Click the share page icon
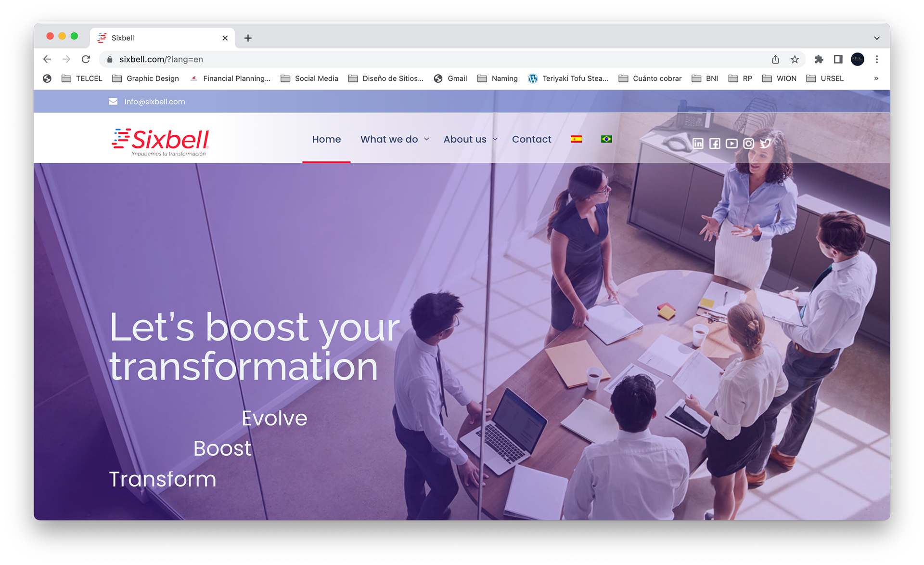Image resolution: width=924 pixels, height=565 pixels. (775, 59)
